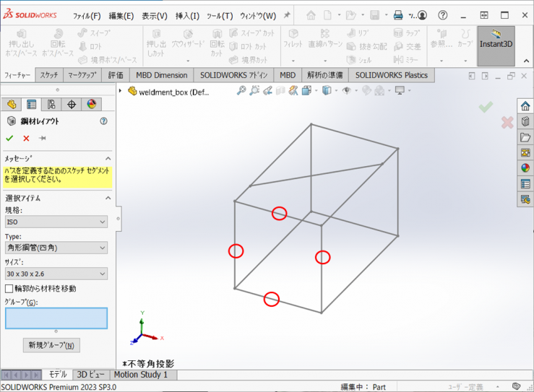This screenshot has width=534, height=392.
Task: Click the help icon beside 鋼材レイアウト
Action: 103,121
